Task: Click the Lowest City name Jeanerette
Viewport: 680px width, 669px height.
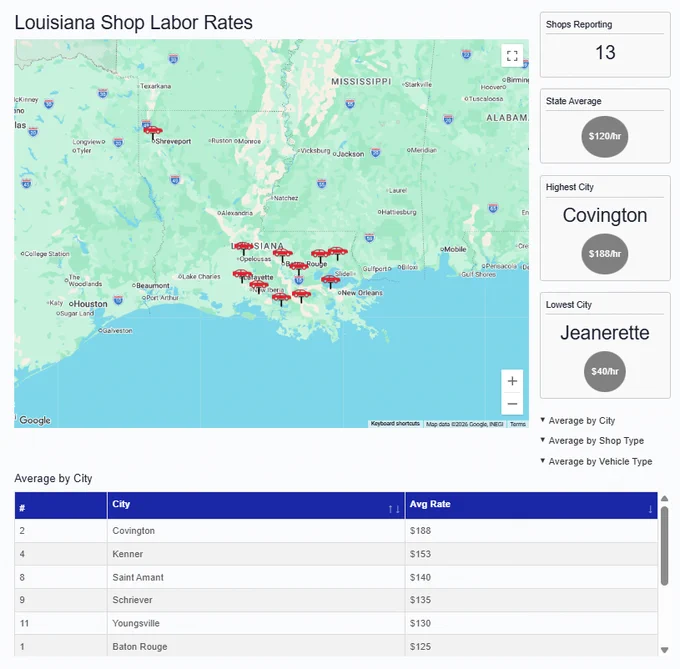Action: point(605,333)
